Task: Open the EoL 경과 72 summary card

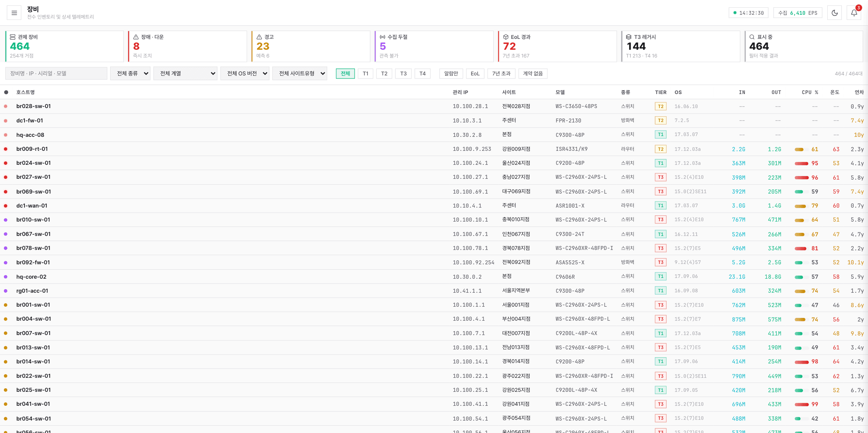Action: (x=557, y=46)
